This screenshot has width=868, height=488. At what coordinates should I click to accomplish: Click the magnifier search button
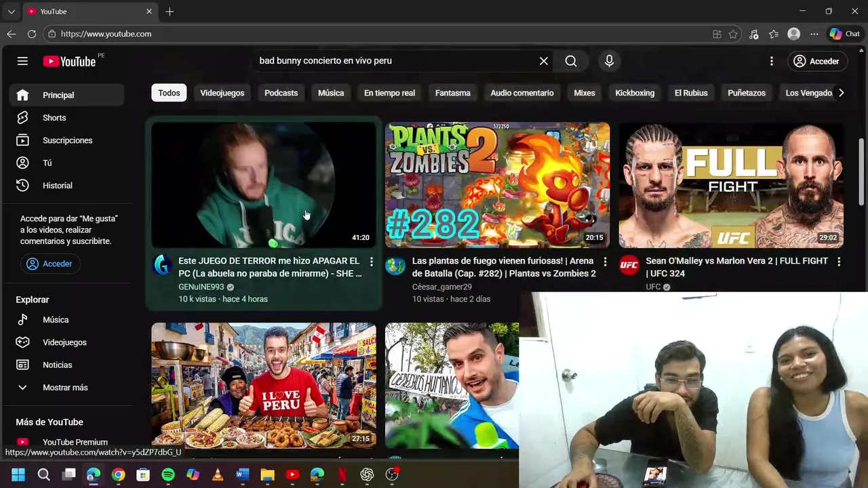click(x=571, y=61)
